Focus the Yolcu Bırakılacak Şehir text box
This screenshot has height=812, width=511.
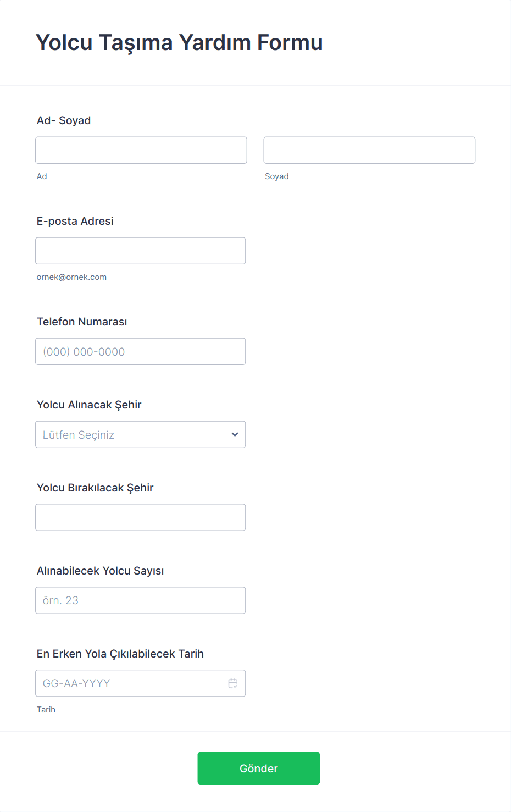tap(140, 517)
